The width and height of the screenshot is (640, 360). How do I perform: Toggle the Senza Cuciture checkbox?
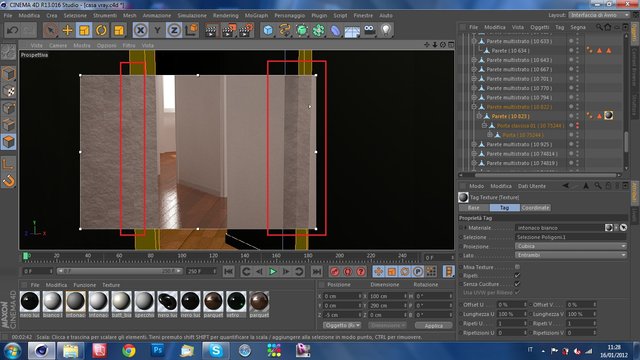click(x=517, y=284)
